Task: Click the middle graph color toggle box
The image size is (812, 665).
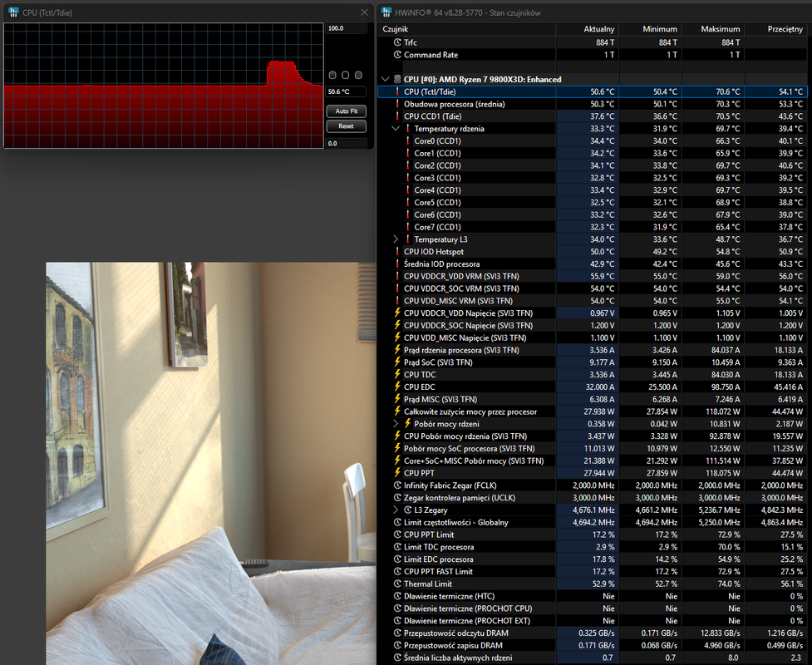Action: [x=346, y=75]
